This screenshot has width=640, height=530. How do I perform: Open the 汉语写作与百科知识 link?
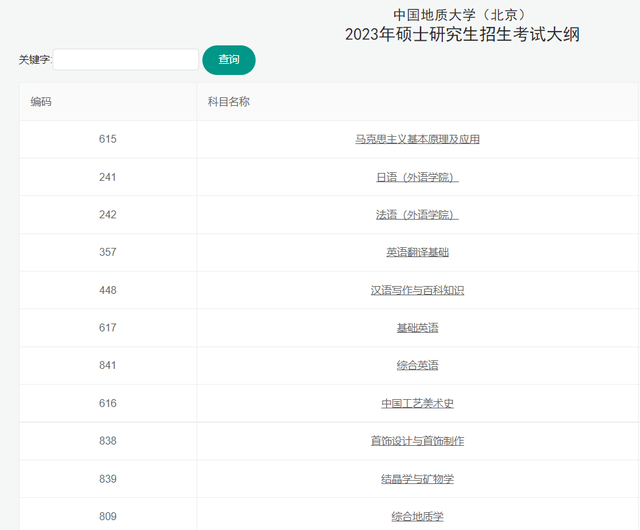pos(417,290)
